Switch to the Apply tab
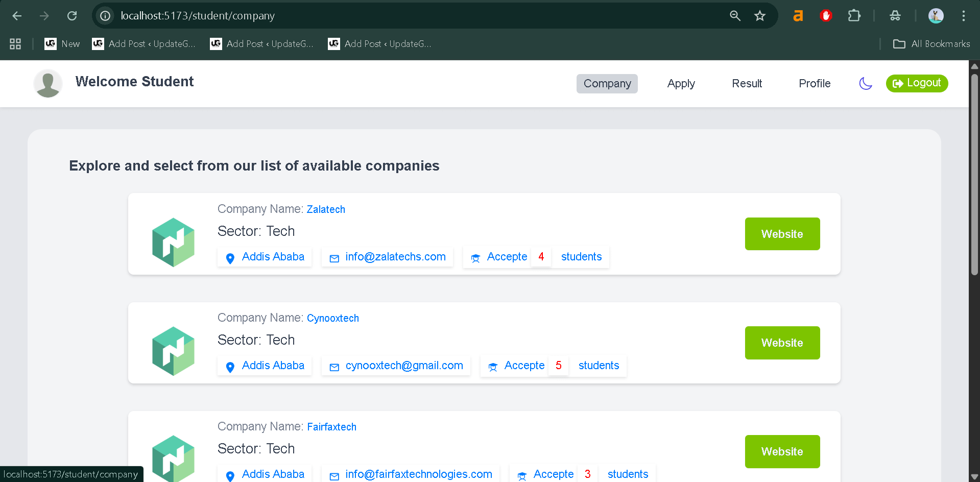The image size is (980, 482). 681,83
